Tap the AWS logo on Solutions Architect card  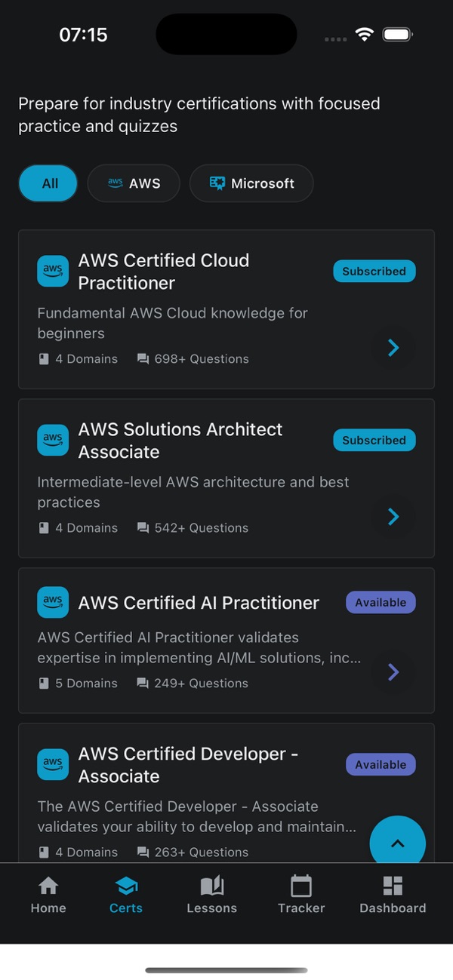coord(53,441)
